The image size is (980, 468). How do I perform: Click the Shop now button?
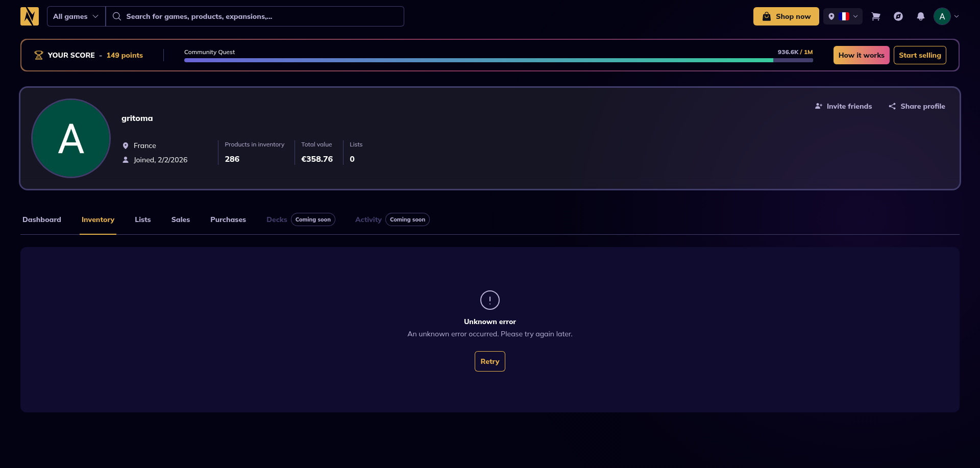[786, 16]
